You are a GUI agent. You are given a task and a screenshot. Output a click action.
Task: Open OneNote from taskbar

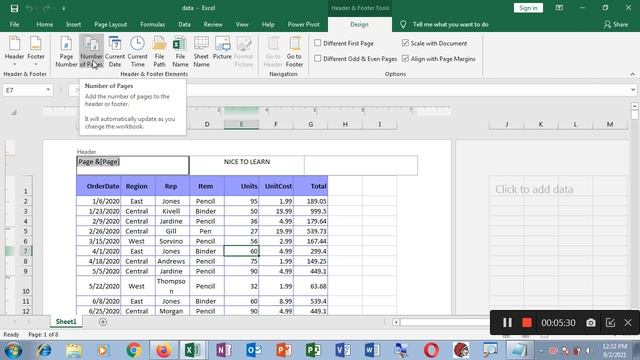pyautogui.click(x=224, y=350)
